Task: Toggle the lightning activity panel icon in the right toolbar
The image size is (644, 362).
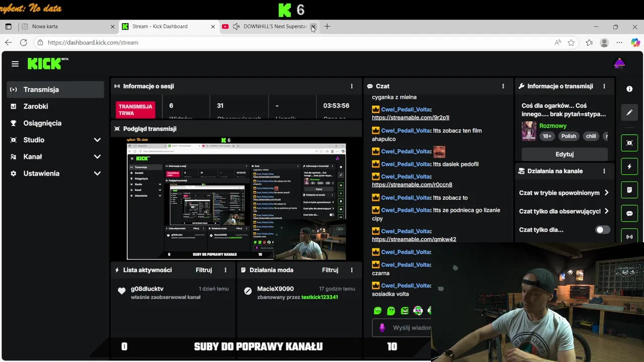Action: pyautogui.click(x=629, y=166)
